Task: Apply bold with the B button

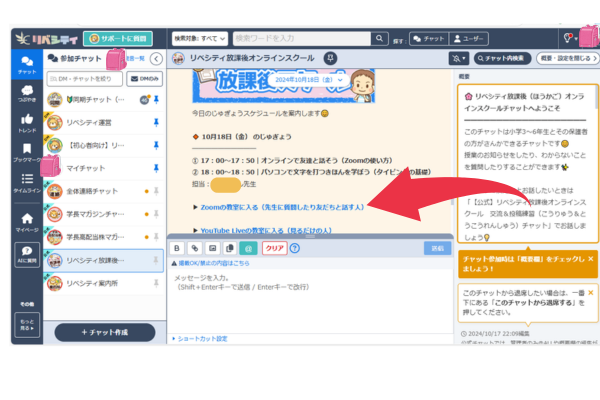Action: pyautogui.click(x=177, y=248)
